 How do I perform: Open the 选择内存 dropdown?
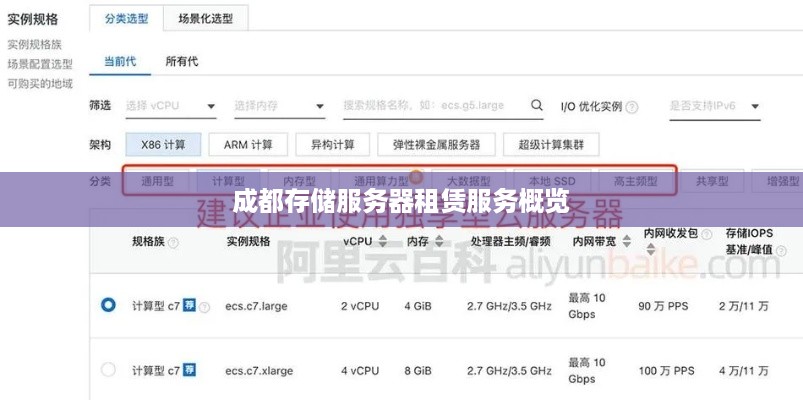(x=280, y=106)
